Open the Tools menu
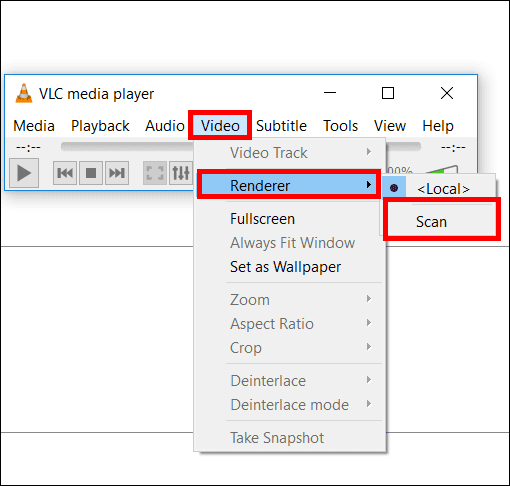510x486 pixels. [x=341, y=126]
